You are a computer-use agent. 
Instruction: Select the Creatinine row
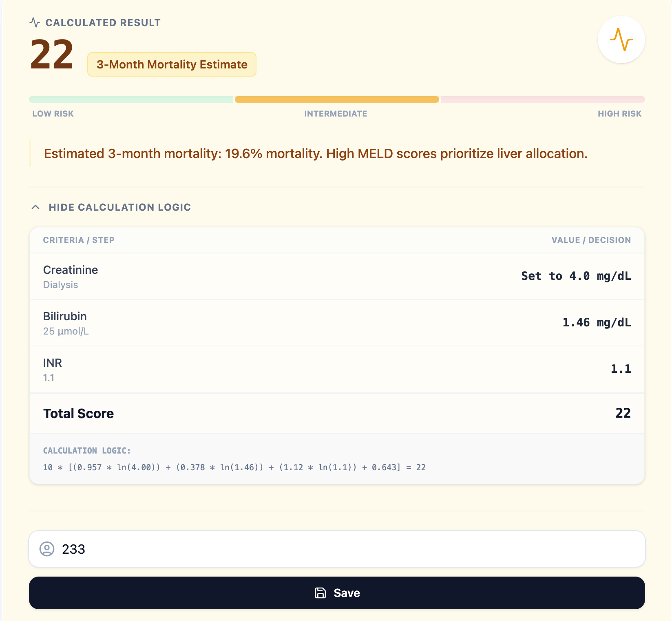[337, 276]
